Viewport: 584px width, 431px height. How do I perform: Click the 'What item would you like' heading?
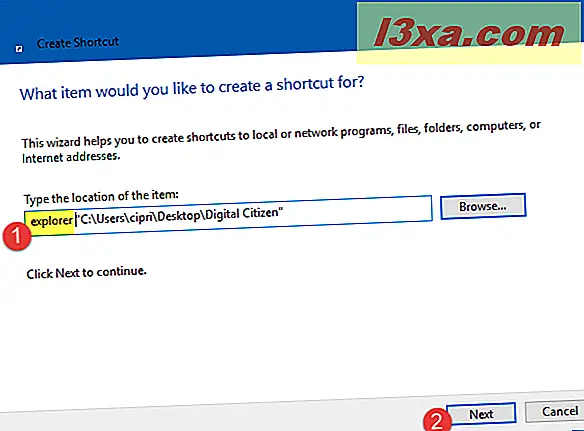192,88
